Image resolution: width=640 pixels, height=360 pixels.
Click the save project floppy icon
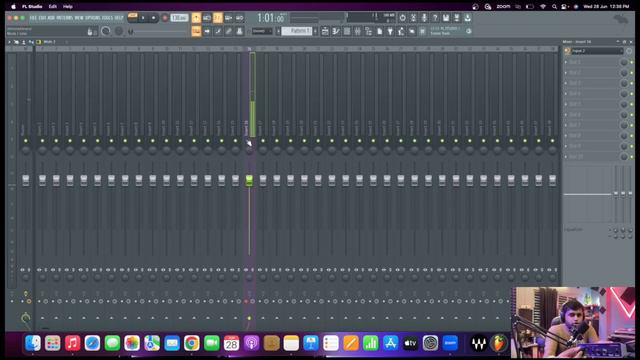[x=446, y=18]
